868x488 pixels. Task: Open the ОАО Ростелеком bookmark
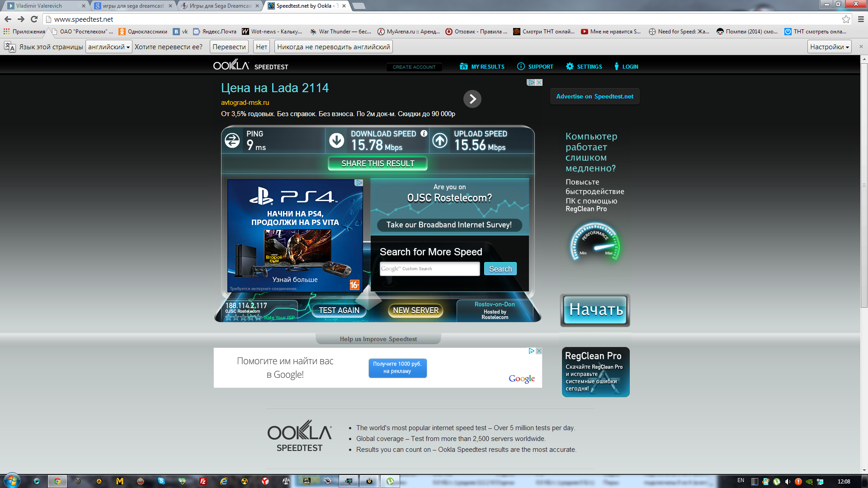pos(82,32)
